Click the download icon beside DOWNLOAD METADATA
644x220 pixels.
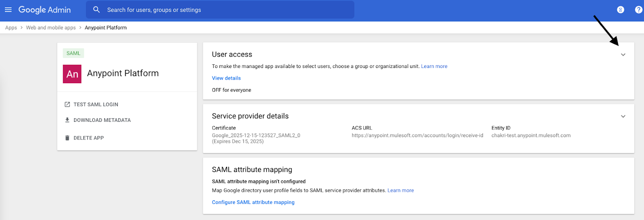(x=67, y=120)
